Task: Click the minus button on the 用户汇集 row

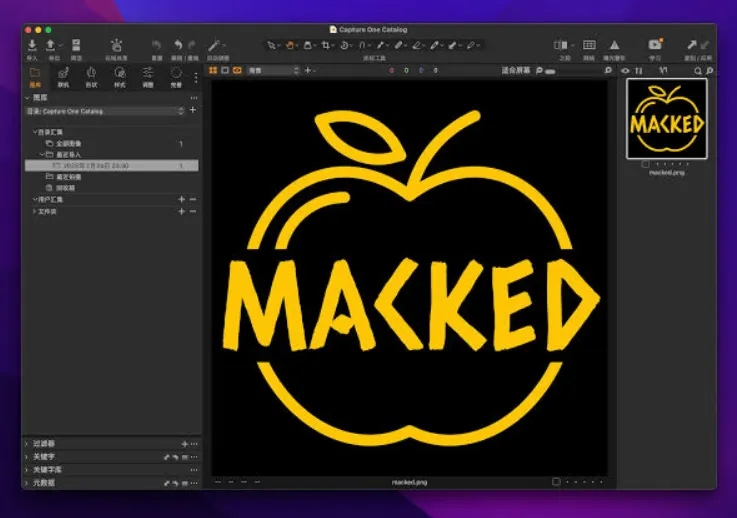Action: (193, 199)
